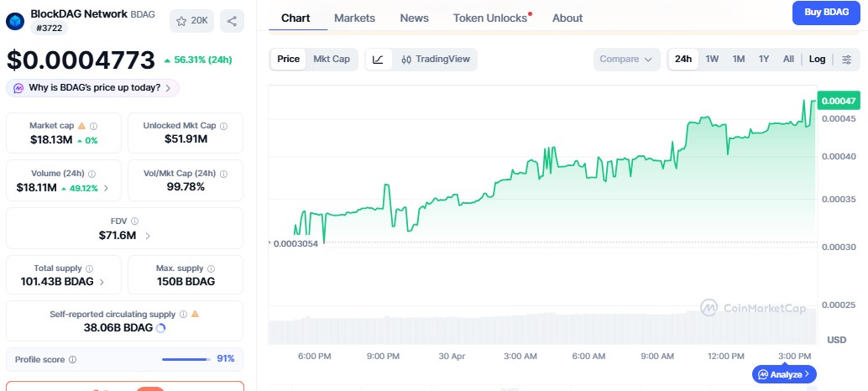Open the Profile score info icon
Image resolution: width=868 pixels, height=391 pixels.
[72, 359]
